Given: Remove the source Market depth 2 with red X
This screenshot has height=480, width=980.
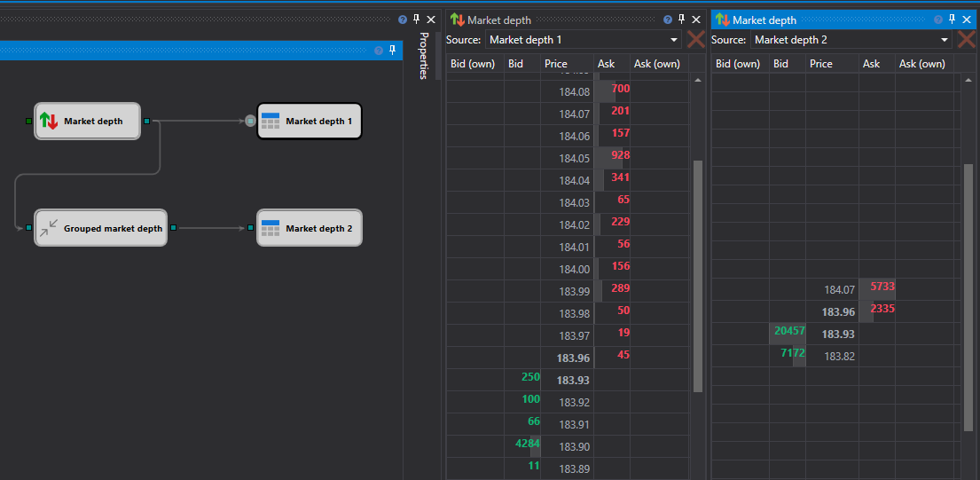Looking at the screenshot, I should point(966,39).
